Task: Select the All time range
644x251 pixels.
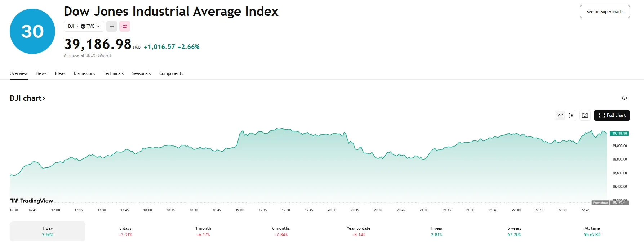Action: (592, 231)
